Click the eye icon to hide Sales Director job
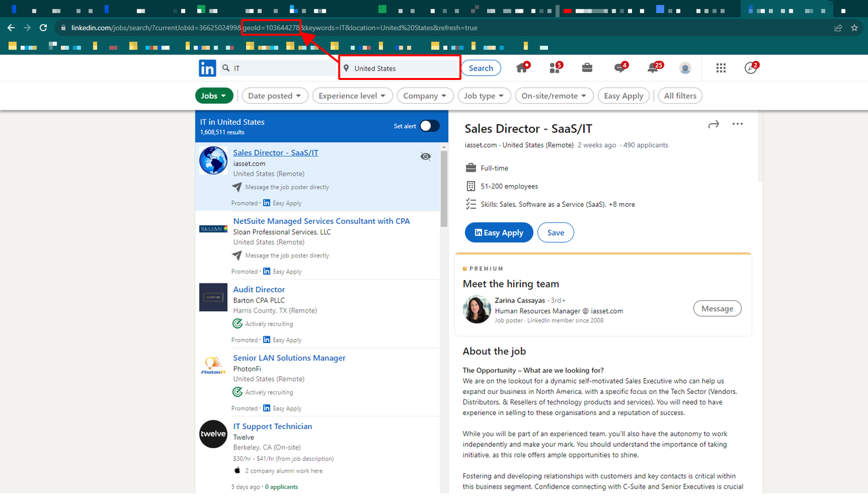The height and width of the screenshot is (503, 868). [426, 157]
